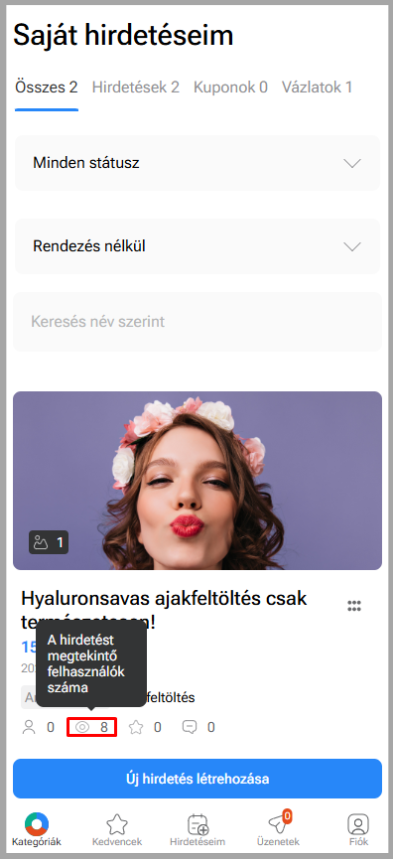The height and width of the screenshot is (859, 393).
Task: Click the chevron on the Minden státusz filter
Action: point(352,163)
